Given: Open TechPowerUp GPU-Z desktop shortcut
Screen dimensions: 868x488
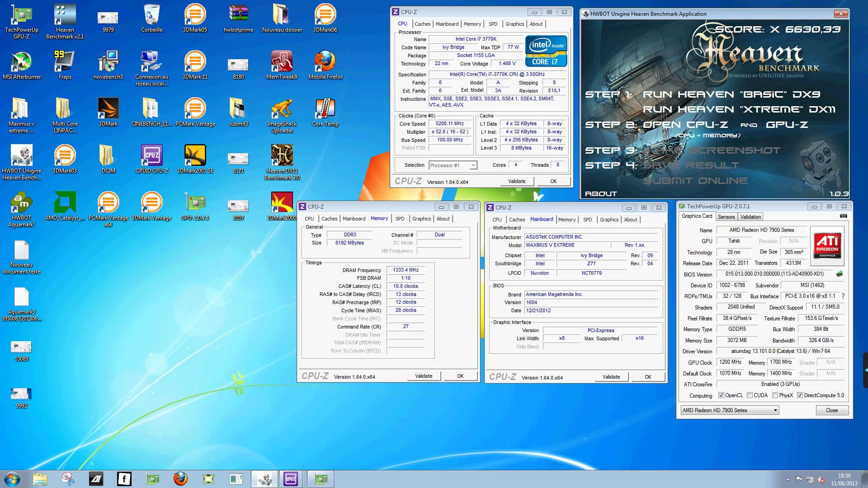Looking at the screenshot, I should coord(21,21).
